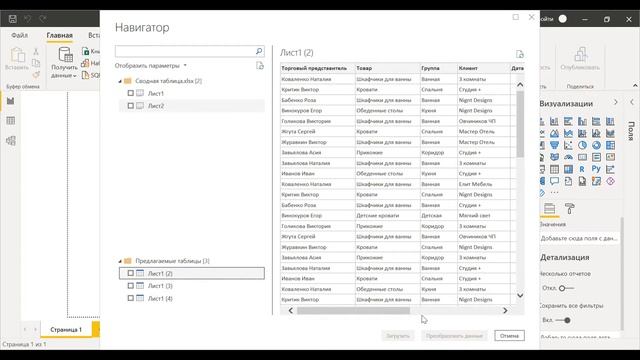Viewport: 640px width, 360px height.
Task: Click the search magnifier in Navigator
Action: (259, 51)
